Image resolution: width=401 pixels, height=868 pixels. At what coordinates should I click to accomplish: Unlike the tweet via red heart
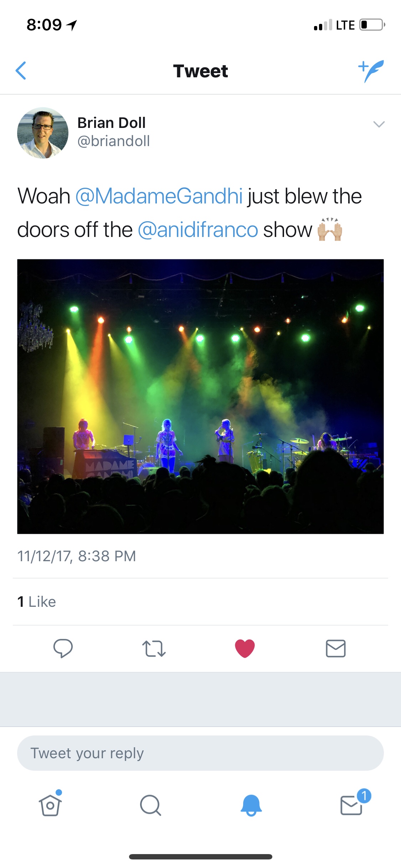point(245,648)
